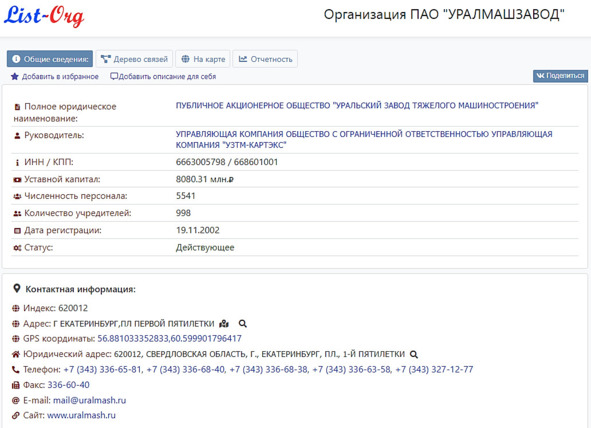This screenshot has height=428, width=591.
Task: Open website www.uralmash.ru
Action: (x=81, y=415)
